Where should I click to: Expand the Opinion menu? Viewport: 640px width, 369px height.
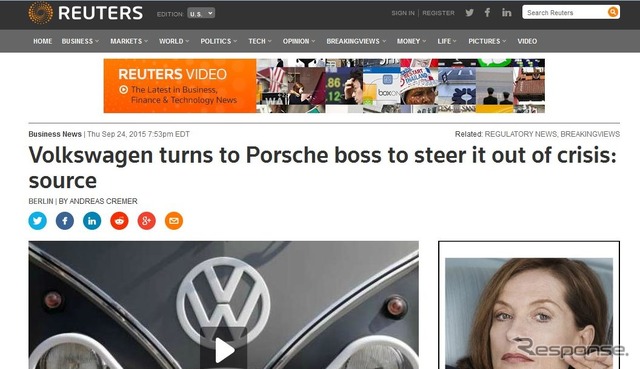299,41
